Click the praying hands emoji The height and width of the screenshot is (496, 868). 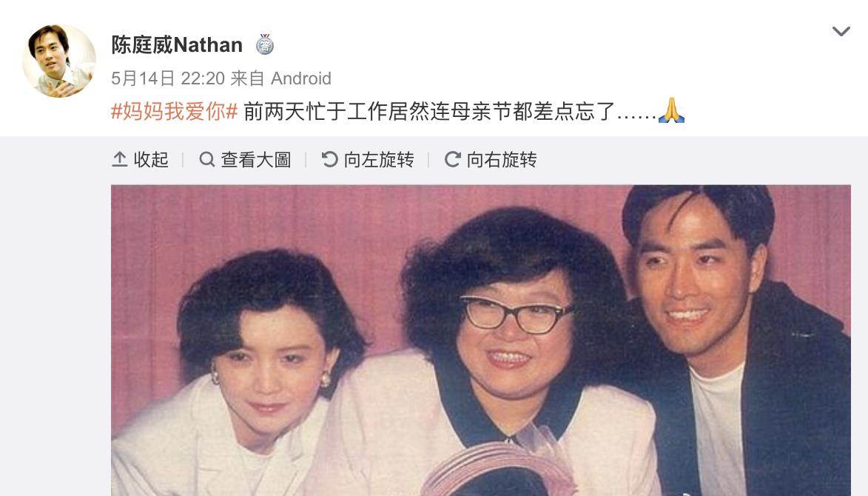click(671, 110)
